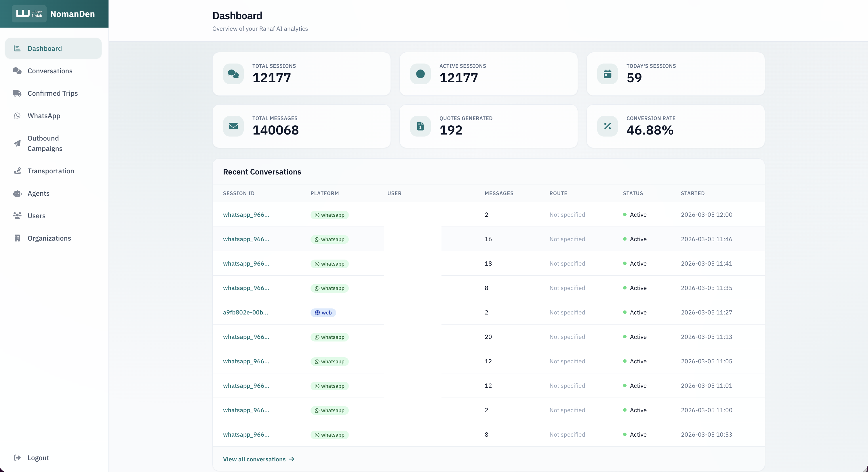868x472 pixels.
Task: Click the Transportation route icon
Action: pos(17,171)
